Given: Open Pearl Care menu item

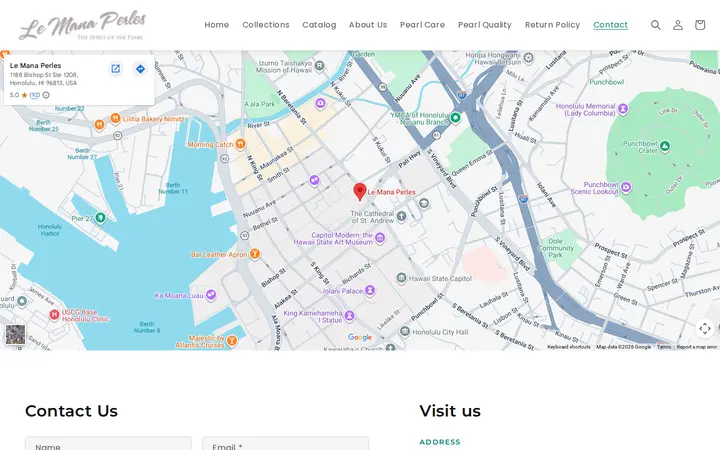Looking at the screenshot, I should click(x=422, y=25).
